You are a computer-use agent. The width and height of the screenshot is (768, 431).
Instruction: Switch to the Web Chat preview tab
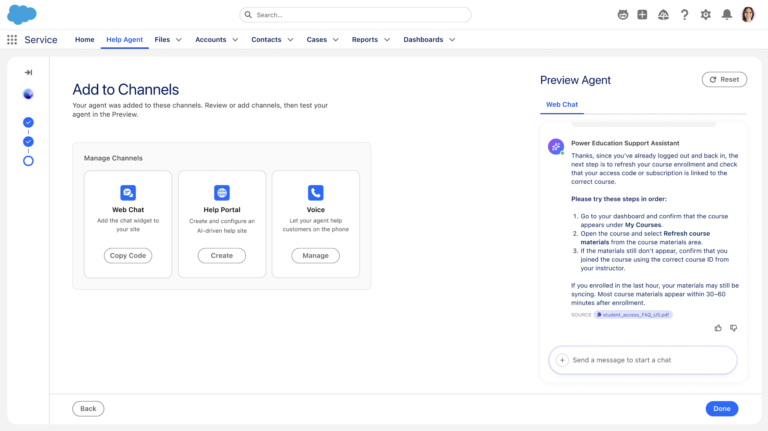562,104
